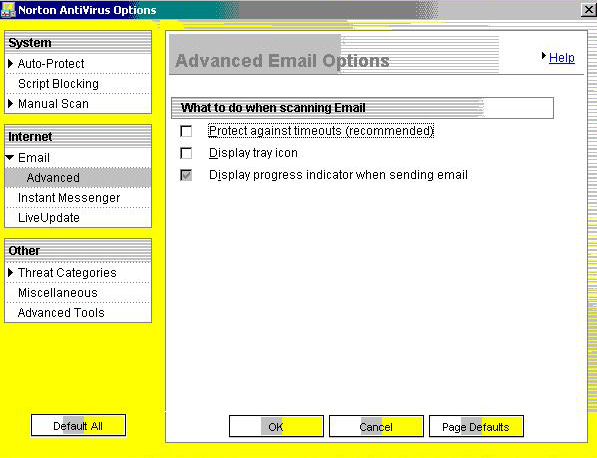This screenshot has width=597, height=458.
Task: Click the Default All button
Action: [78, 425]
